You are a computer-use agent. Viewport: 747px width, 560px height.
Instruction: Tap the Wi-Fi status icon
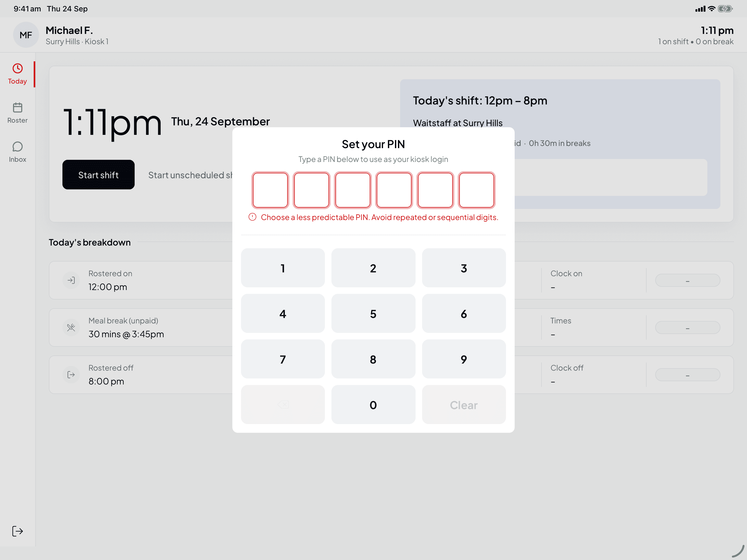tap(711, 9)
